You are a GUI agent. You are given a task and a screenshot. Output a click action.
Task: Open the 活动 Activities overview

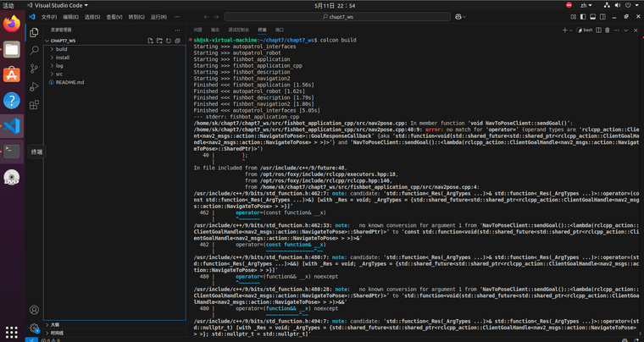click(8, 5)
